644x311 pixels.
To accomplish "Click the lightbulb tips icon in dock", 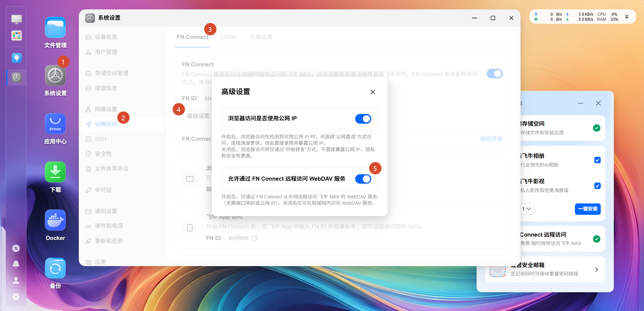I will click(16, 58).
